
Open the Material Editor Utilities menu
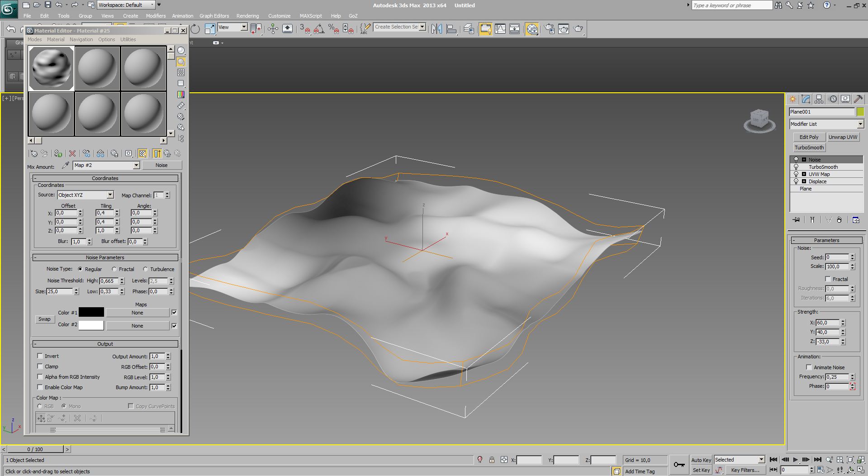(x=128, y=39)
